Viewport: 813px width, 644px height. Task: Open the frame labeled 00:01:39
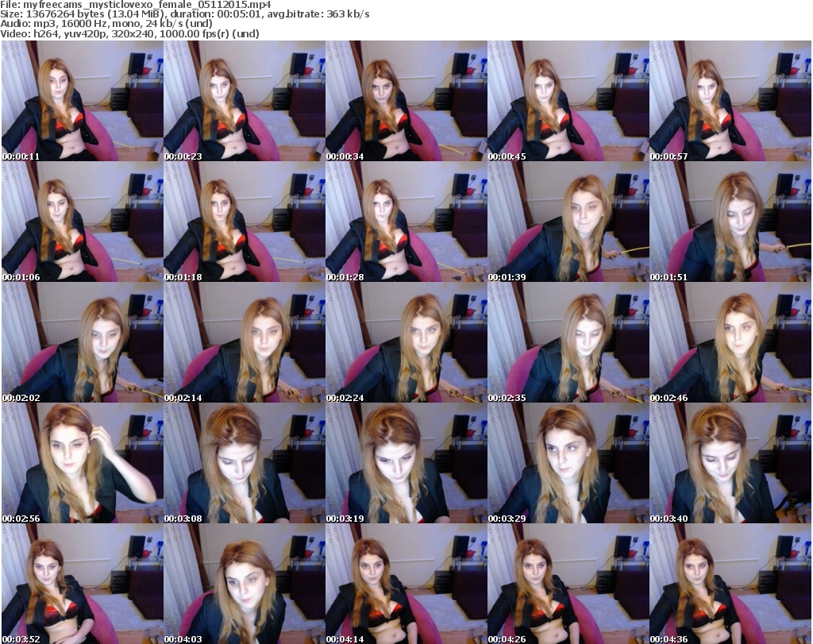568,222
